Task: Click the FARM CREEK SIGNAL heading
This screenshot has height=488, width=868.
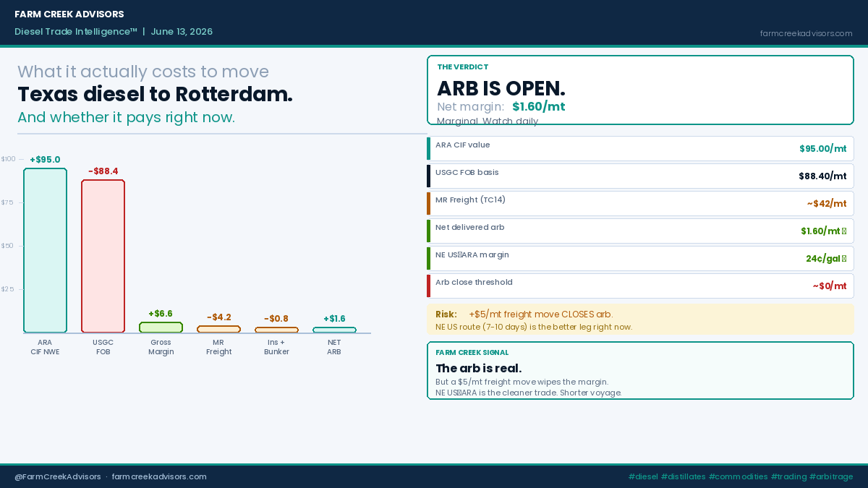Action: pyautogui.click(x=472, y=353)
